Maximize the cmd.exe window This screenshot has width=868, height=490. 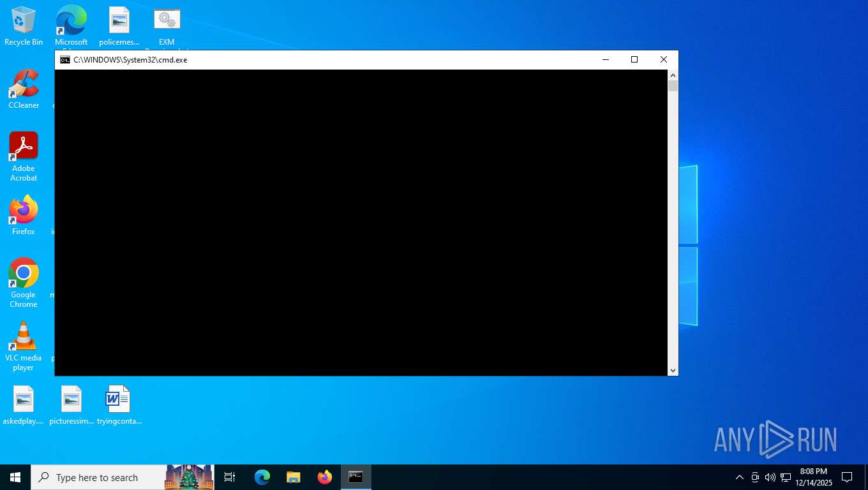(634, 60)
